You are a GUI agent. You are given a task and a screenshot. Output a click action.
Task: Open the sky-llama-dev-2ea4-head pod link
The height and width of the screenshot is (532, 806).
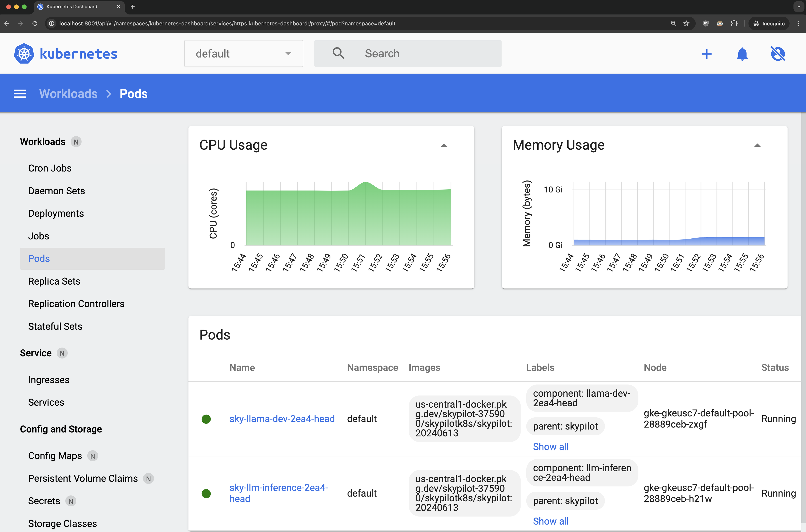[x=282, y=419]
